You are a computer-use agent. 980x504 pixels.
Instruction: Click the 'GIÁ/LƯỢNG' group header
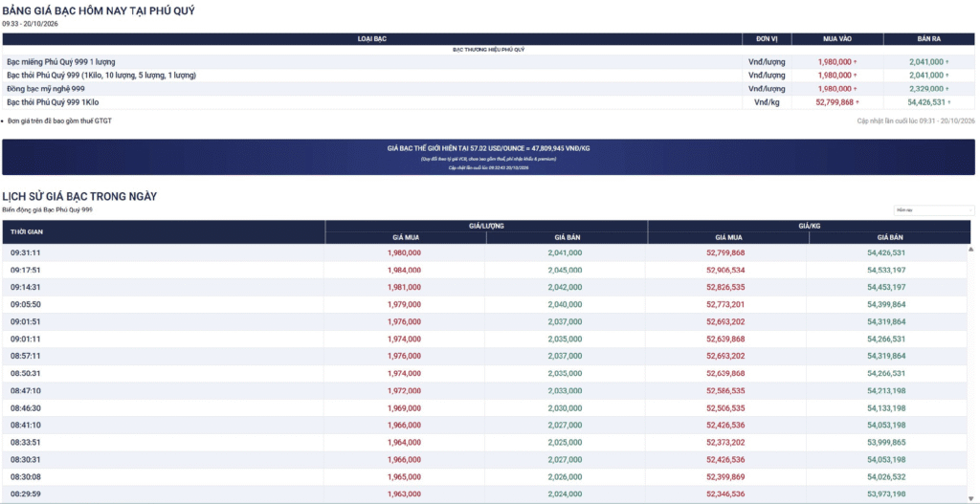click(486, 226)
